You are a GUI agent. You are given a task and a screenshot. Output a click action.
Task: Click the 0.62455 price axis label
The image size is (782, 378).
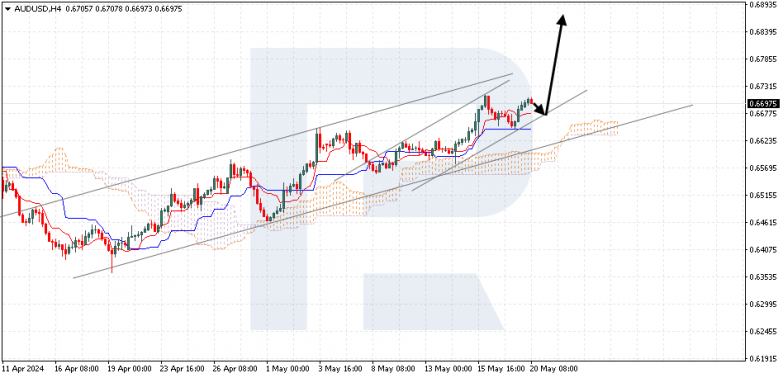click(x=764, y=331)
